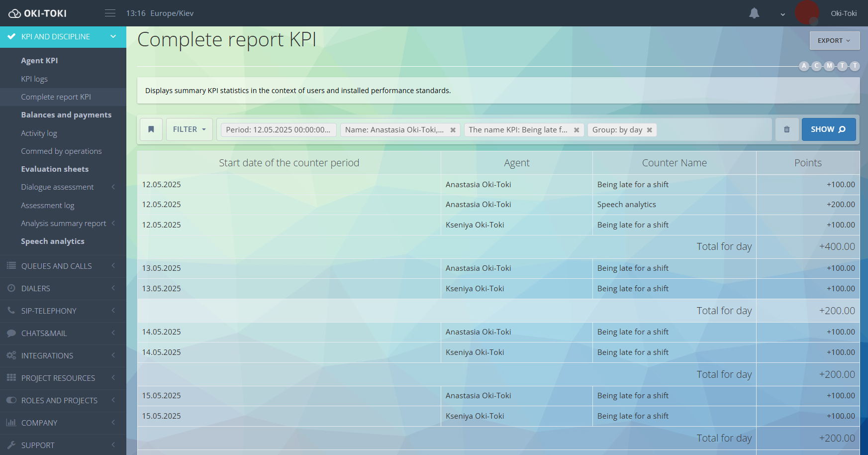Click the 'A' circle badge above the report

click(x=804, y=66)
